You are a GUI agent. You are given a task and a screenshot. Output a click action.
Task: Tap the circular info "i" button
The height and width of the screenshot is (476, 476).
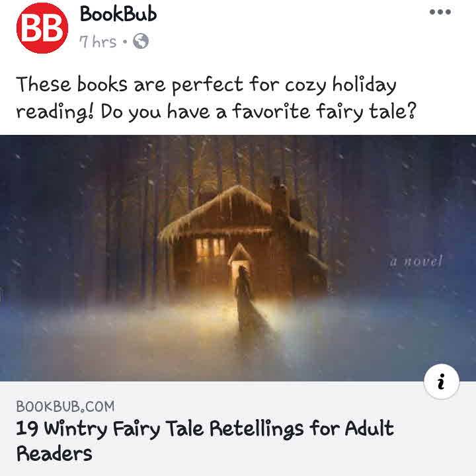442,381
